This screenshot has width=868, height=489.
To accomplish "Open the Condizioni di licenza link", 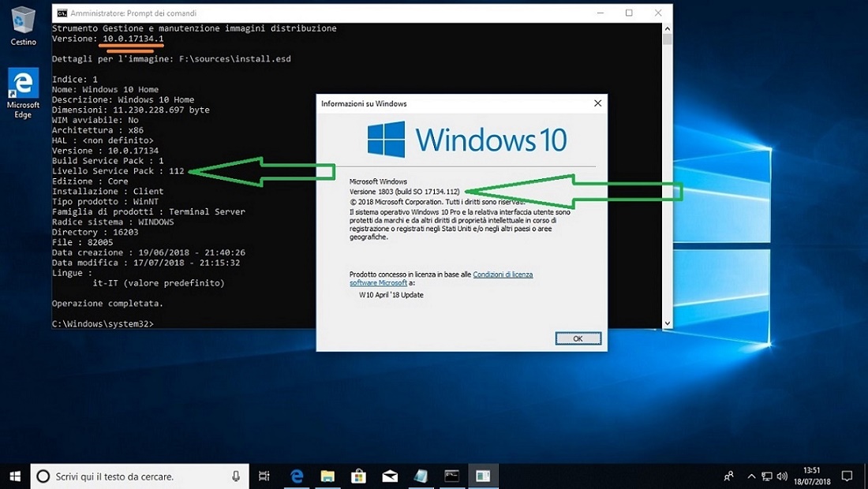I will pos(503,274).
